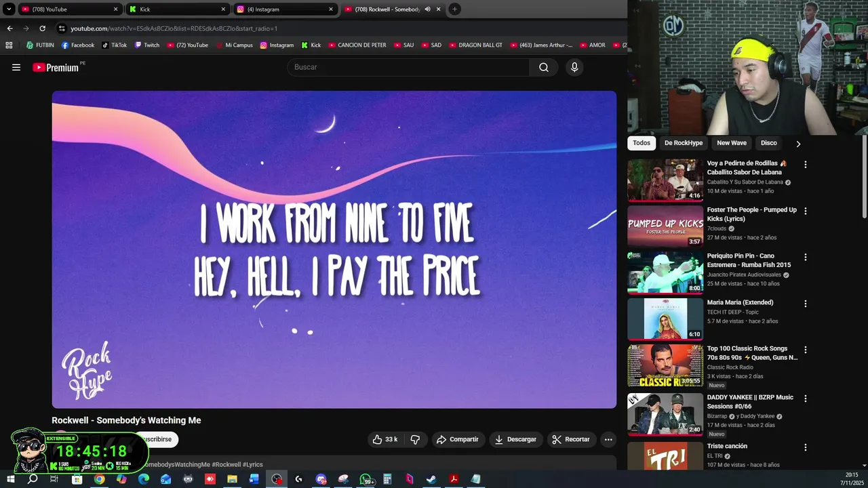This screenshot has height=488, width=868.
Task: Open WhatsApp from the taskbar
Action: point(366,479)
